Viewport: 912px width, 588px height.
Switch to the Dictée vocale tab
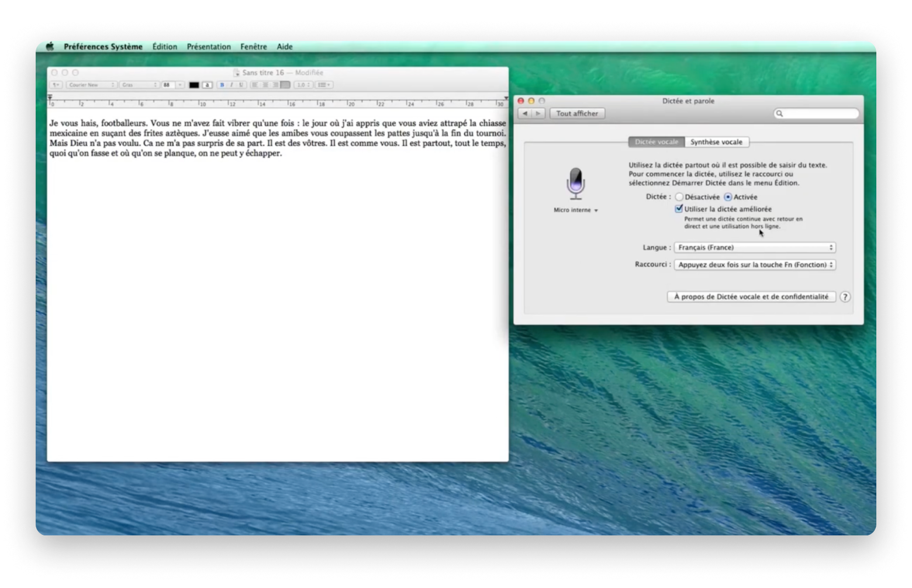(657, 142)
